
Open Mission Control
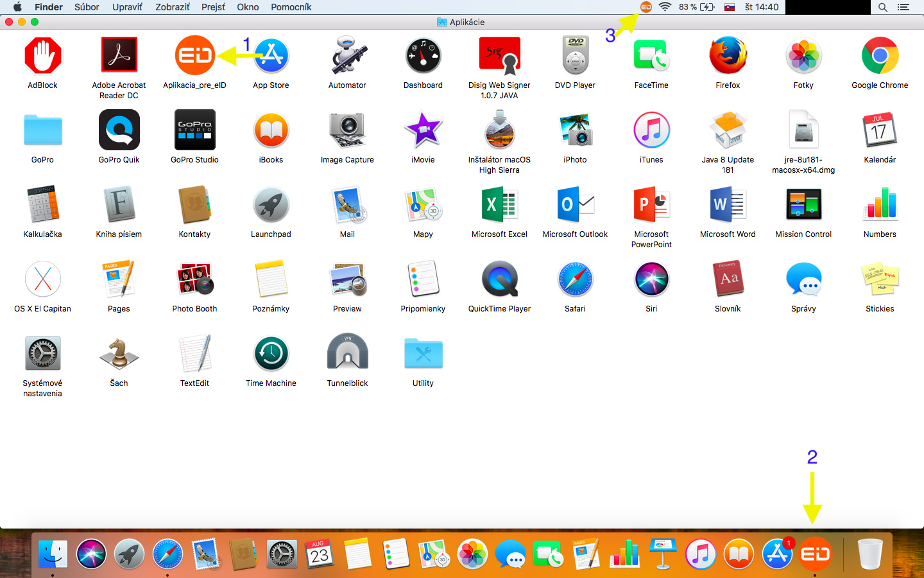803,205
